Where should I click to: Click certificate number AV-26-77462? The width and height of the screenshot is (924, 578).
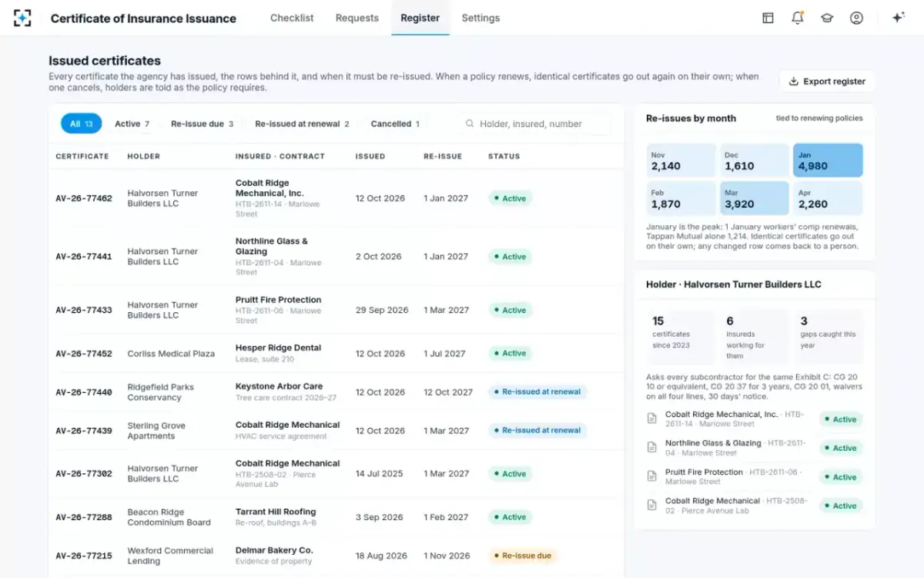[x=84, y=198]
